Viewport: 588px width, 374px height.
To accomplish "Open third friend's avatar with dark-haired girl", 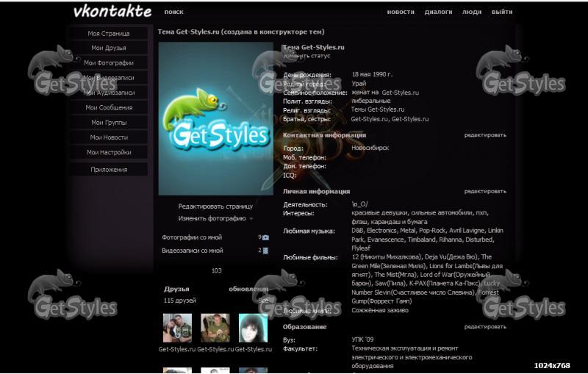I will pos(253,328).
